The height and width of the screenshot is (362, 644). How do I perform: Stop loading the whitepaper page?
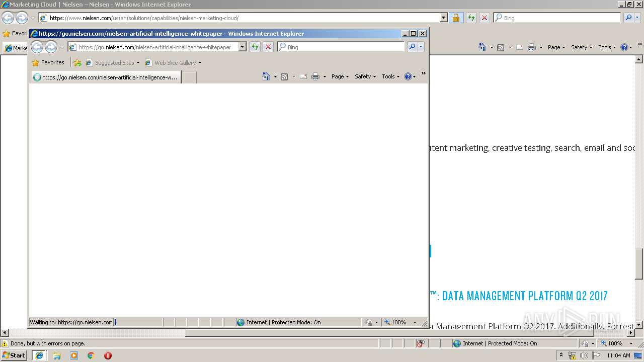click(268, 47)
